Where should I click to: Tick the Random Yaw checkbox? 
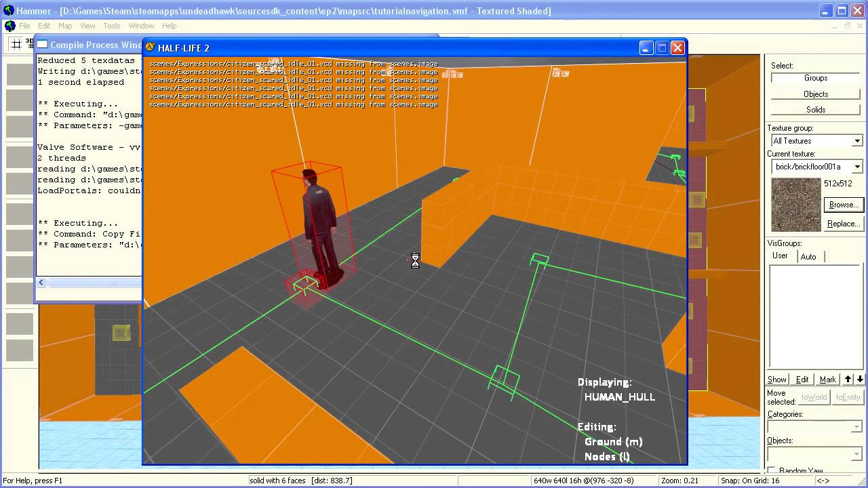tap(772, 470)
